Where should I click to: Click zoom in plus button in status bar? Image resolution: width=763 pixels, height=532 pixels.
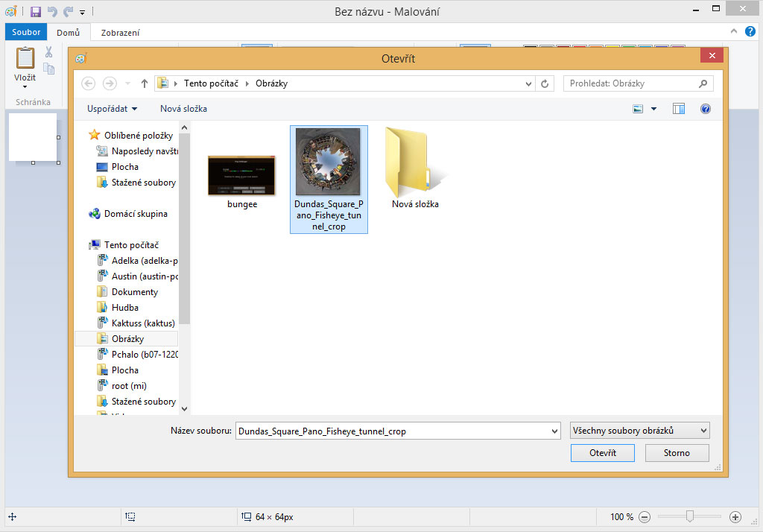(735, 517)
